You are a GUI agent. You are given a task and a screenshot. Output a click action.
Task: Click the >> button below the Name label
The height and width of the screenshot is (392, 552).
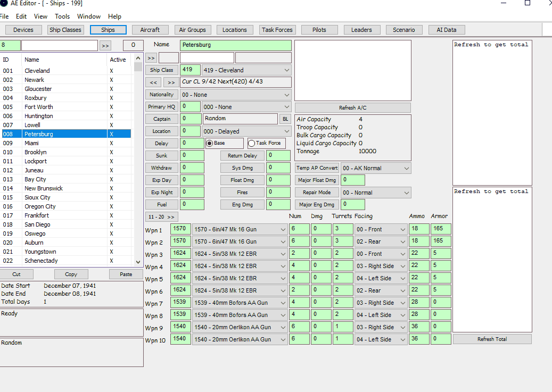pyautogui.click(x=151, y=58)
